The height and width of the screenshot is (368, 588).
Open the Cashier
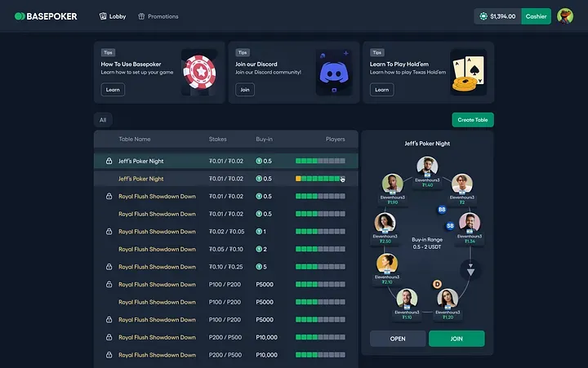(x=536, y=16)
